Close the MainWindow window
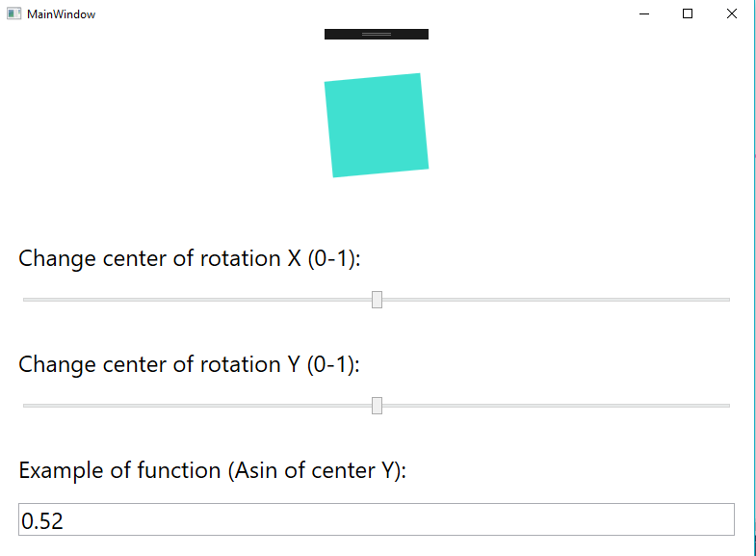The width and height of the screenshot is (756, 556). [731, 14]
